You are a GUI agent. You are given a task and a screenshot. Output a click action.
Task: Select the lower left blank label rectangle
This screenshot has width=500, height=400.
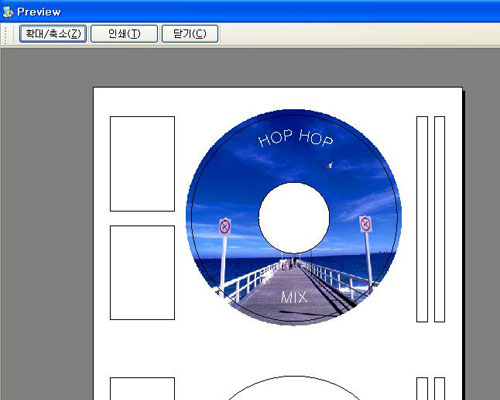pos(142,273)
